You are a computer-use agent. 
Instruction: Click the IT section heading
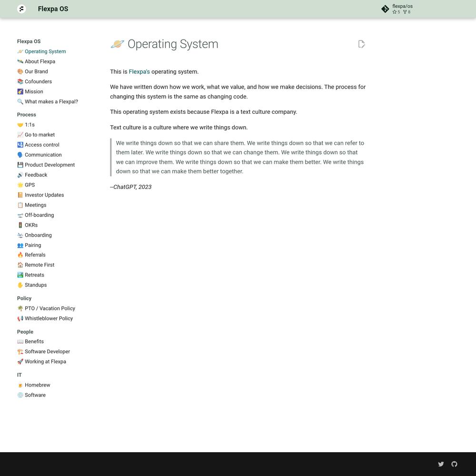[20, 375]
